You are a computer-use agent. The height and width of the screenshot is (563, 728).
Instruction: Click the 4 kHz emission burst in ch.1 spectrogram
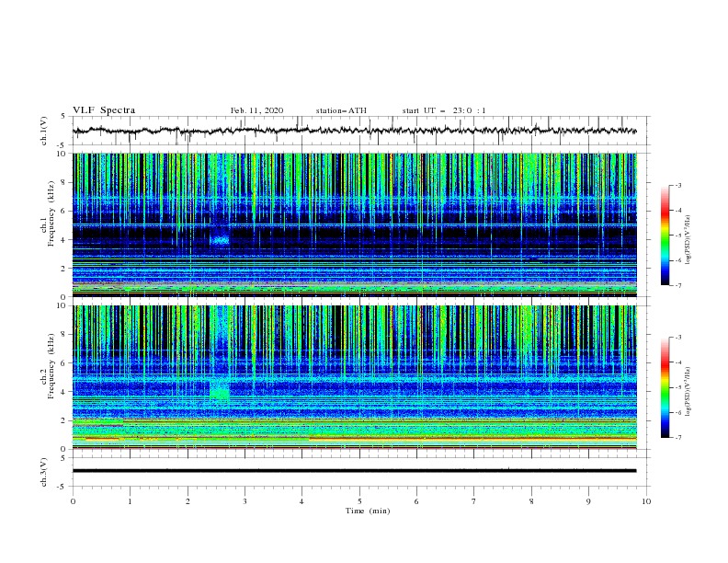220,240
